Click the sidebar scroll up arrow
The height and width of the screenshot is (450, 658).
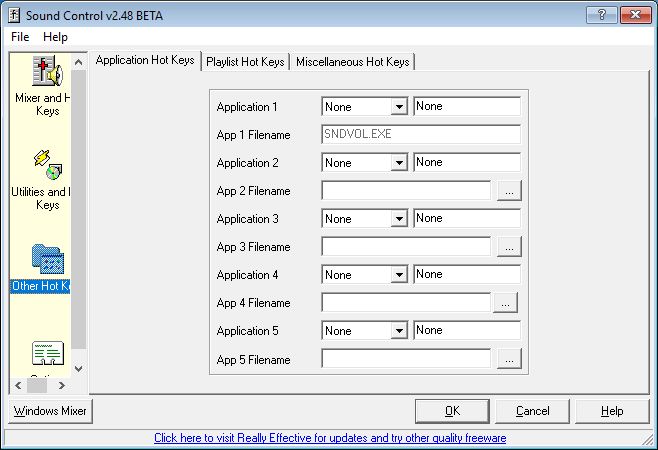click(78, 63)
